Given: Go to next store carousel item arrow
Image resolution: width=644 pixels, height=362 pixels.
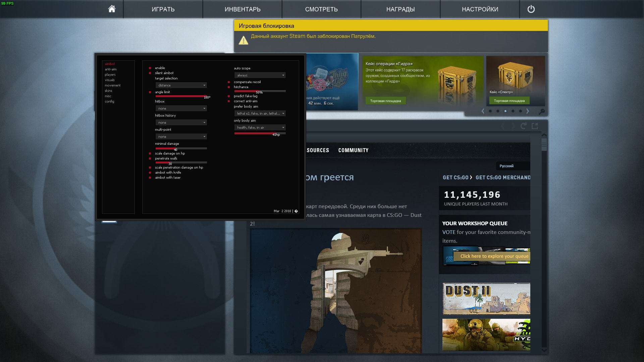Looking at the screenshot, I should 528,111.
